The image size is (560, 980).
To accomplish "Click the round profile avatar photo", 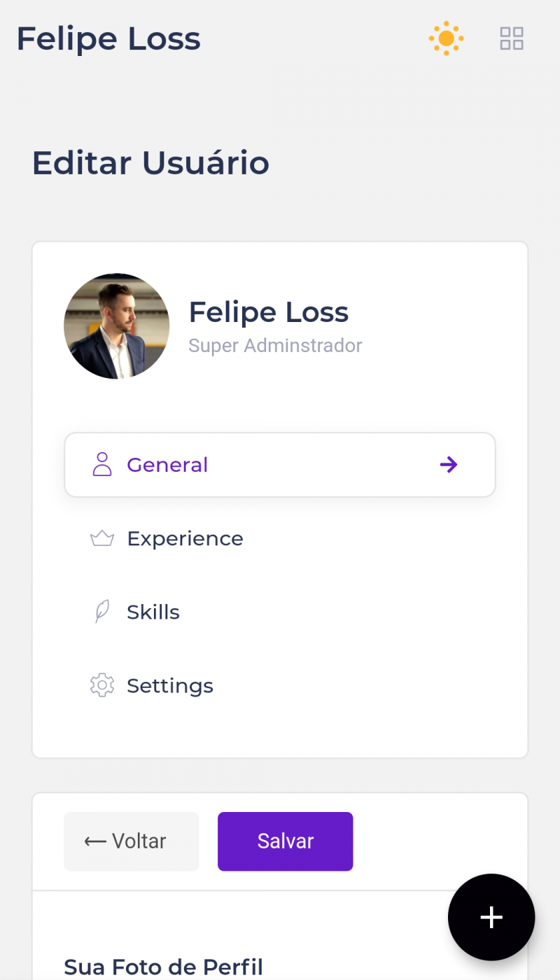I will click(x=116, y=326).
